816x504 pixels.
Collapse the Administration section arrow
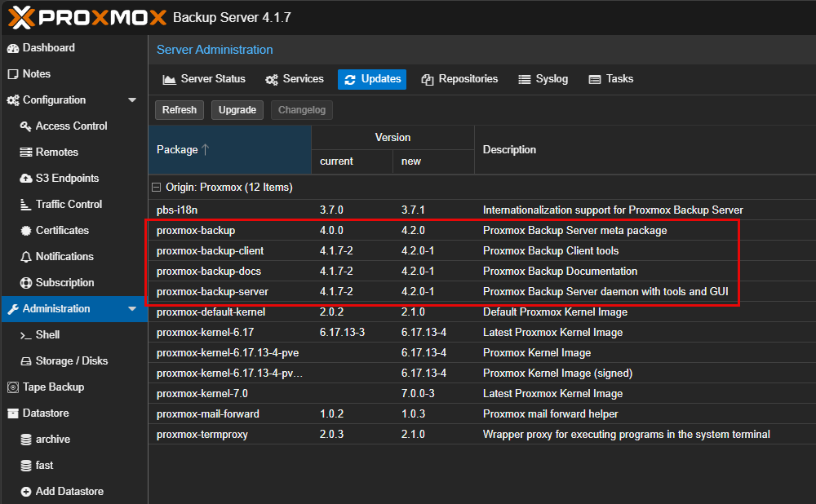pyautogui.click(x=132, y=309)
